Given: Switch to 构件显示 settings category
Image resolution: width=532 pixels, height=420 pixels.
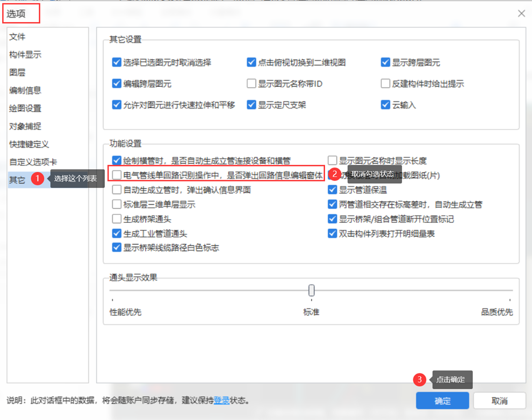Looking at the screenshot, I should click(25, 55).
